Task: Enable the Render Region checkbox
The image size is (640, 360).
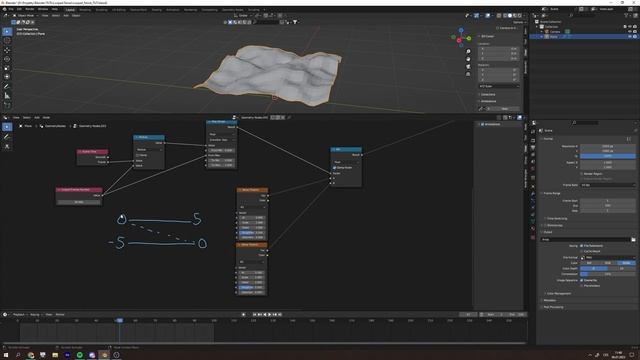Action: (582, 174)
